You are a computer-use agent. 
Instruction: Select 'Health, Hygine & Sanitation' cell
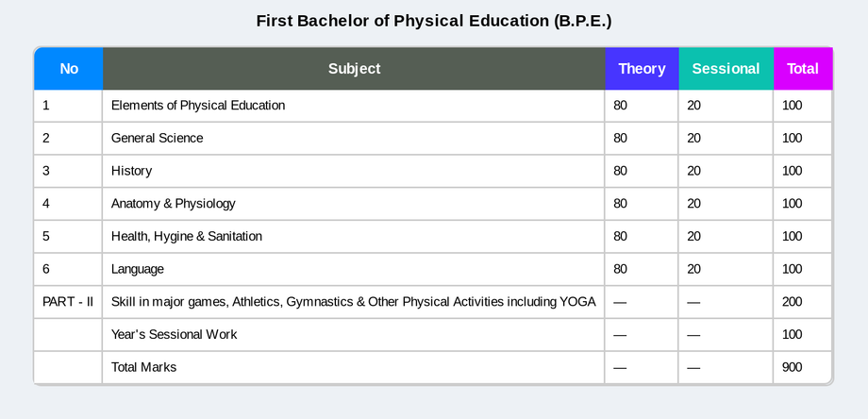pos(354,236)
